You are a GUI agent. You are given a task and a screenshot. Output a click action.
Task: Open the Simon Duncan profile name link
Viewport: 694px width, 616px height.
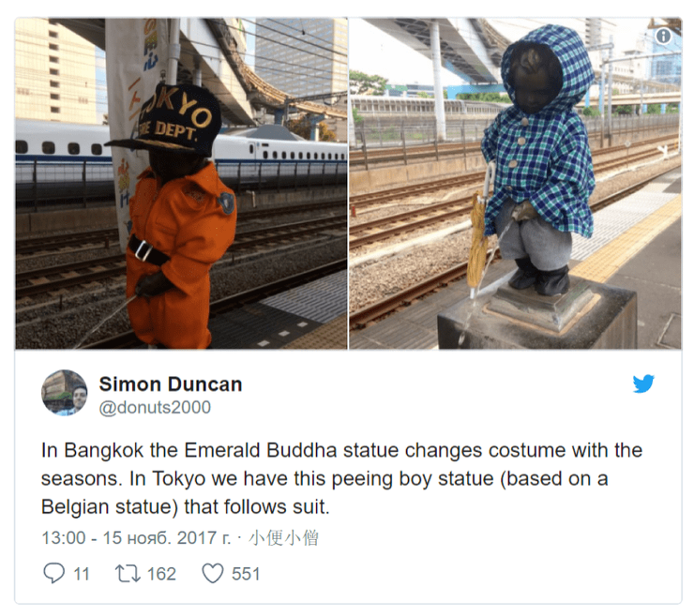click(x=171, y=384)
